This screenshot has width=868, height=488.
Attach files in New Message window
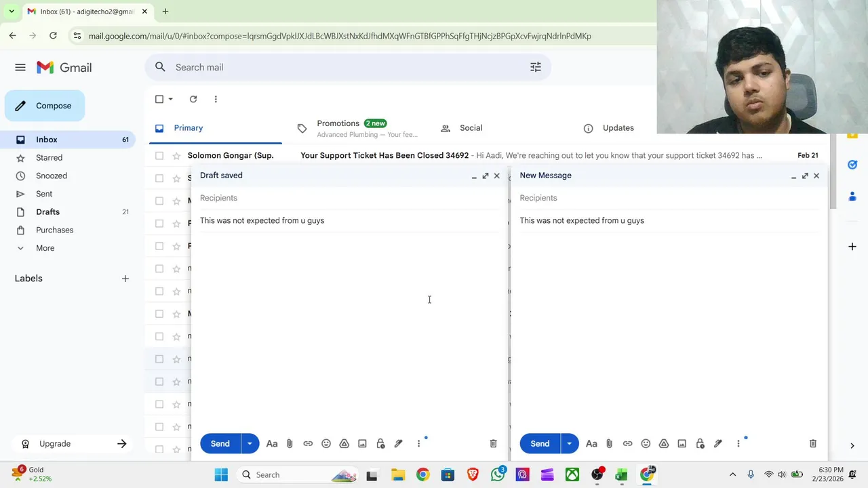click(609, 443)
